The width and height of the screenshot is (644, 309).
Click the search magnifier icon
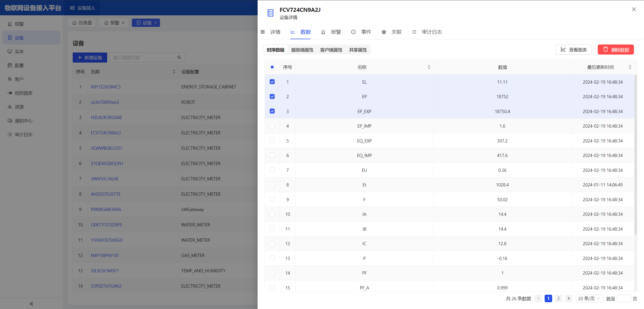179,58
